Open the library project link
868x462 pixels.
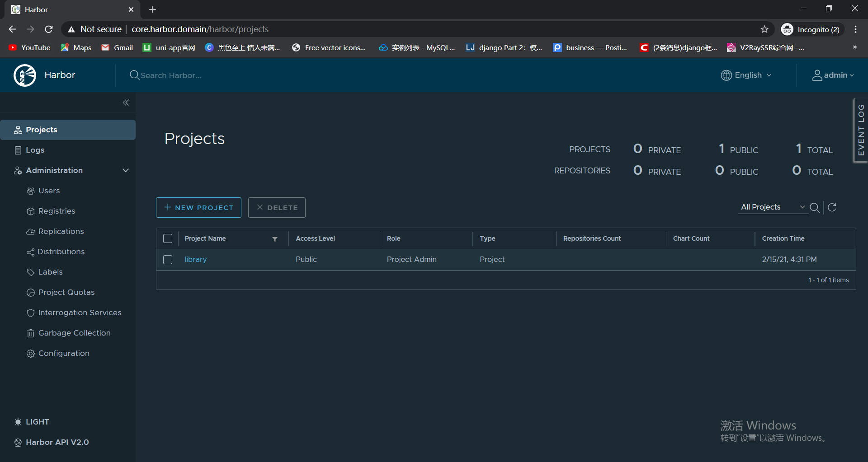pos(195,259)
